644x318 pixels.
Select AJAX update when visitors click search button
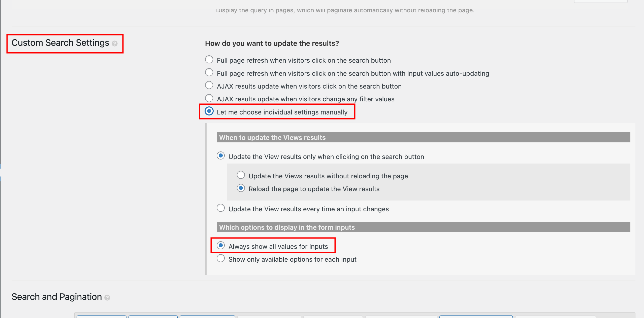point(209,85)
